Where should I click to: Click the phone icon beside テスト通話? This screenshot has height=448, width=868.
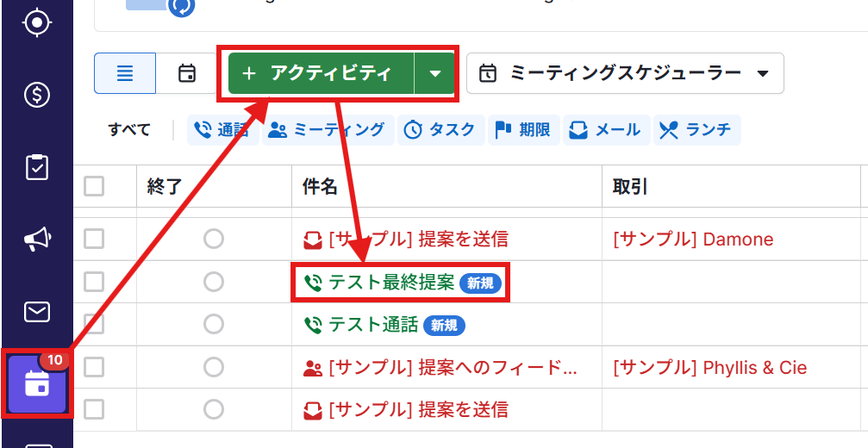313,325
